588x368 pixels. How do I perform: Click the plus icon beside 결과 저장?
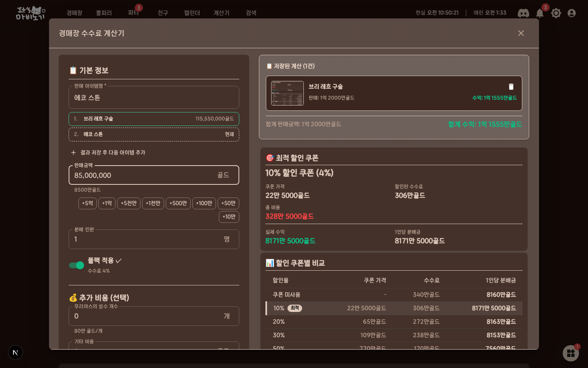(x=73, y=153)
